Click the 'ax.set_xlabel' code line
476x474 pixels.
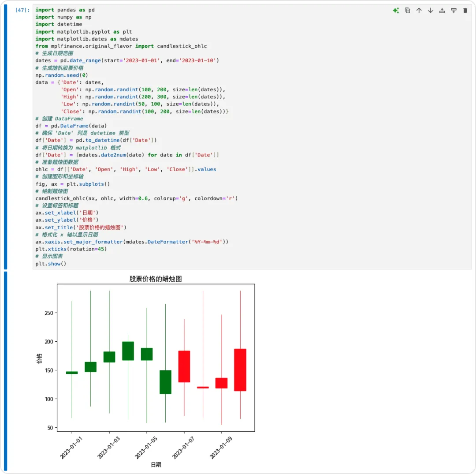(x=67, y=213)
